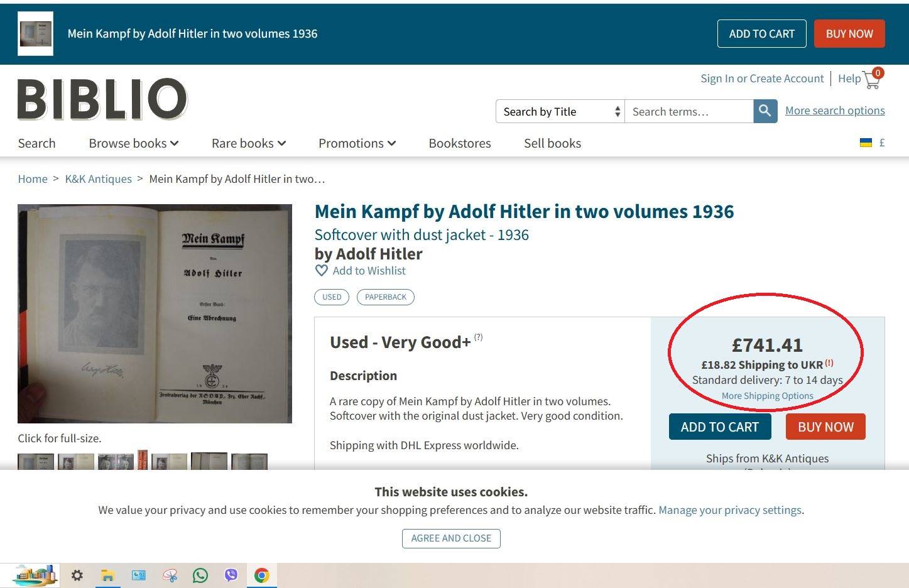Click More search options
Viewport: 909px width, 588px height.
[x=835, y=111]
